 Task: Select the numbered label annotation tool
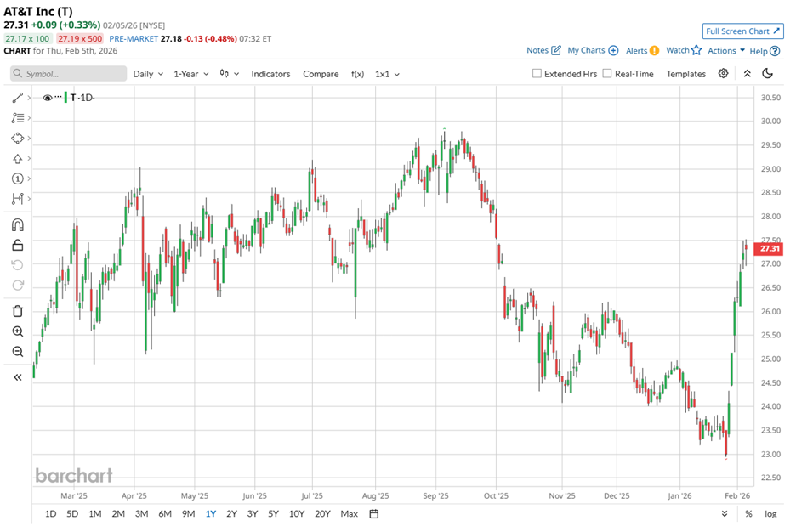[17, 178]
